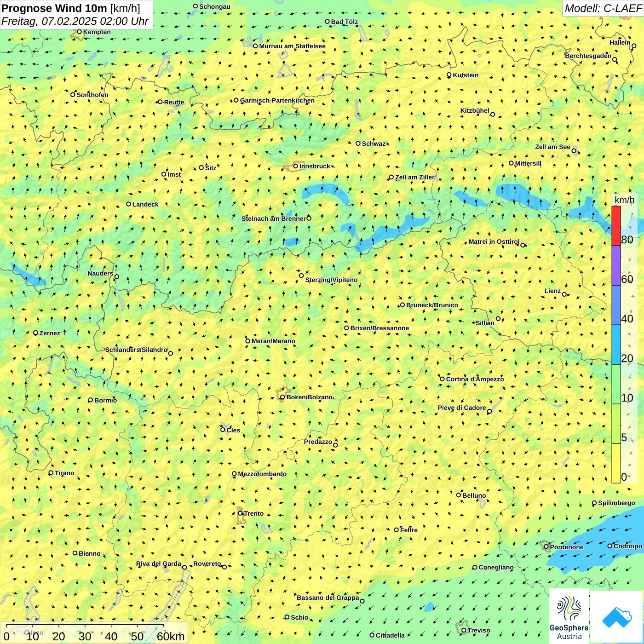Click the Belluno marker circle
Image resolution: width=644 pixels, height=644 pixels.
[459, 495]
